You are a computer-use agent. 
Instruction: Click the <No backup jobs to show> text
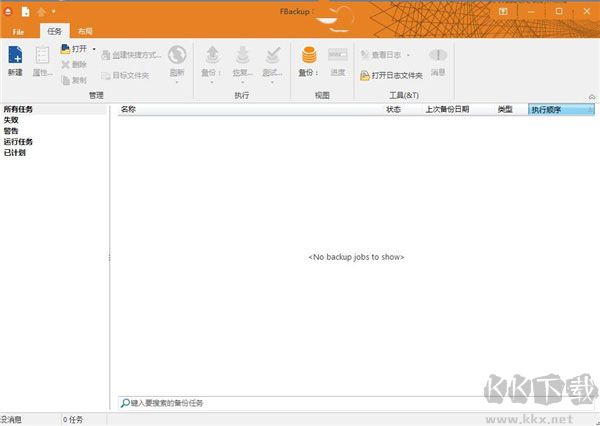coord(356,257)
